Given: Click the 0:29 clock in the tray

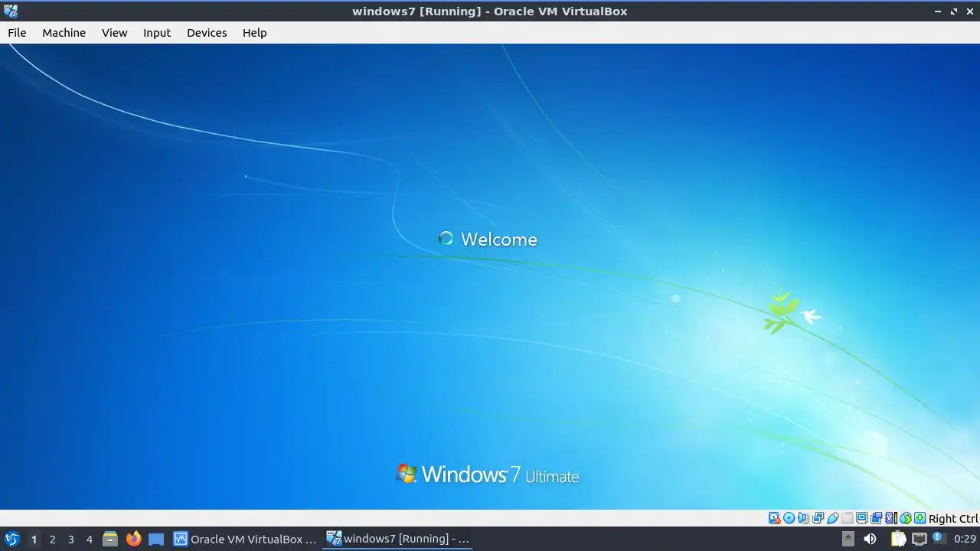Looking at the screenshot, I should click(965, 539).
